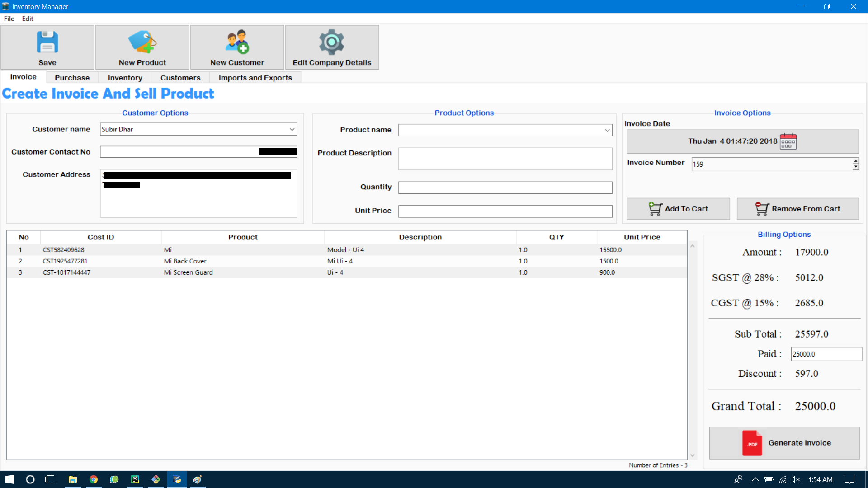Open the Inventory tab

coord(125,78)
